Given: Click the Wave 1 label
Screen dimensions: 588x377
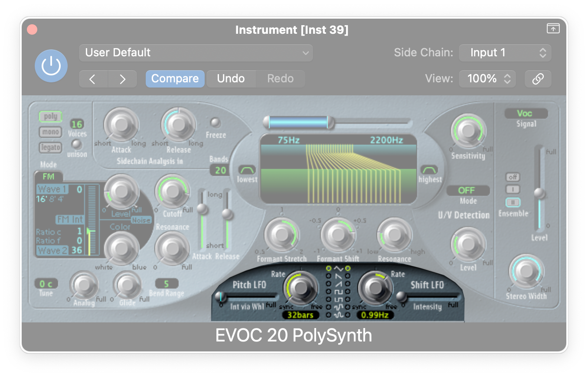Looking at the screenshot, I should click(52, 189).
